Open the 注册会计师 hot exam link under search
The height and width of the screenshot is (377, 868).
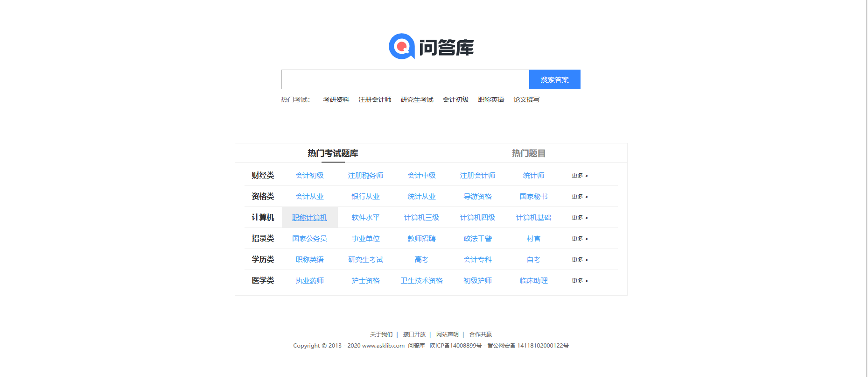(x=375, y=100)
